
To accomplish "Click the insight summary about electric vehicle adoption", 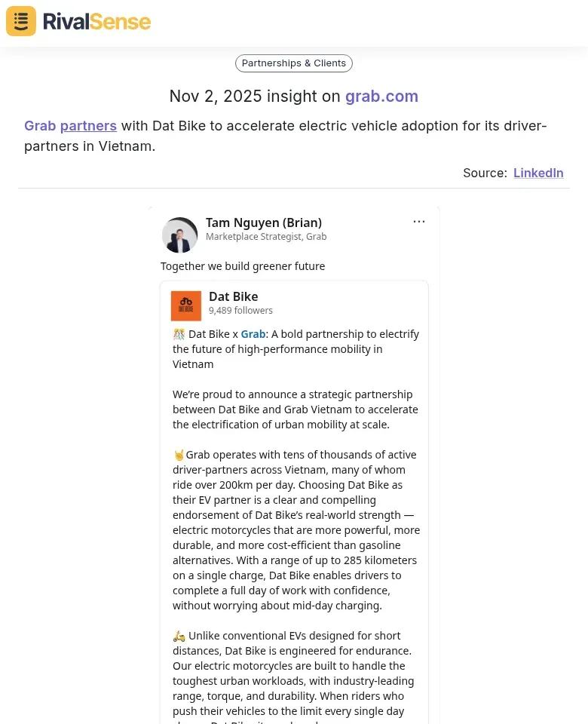I will click(286, 136).
